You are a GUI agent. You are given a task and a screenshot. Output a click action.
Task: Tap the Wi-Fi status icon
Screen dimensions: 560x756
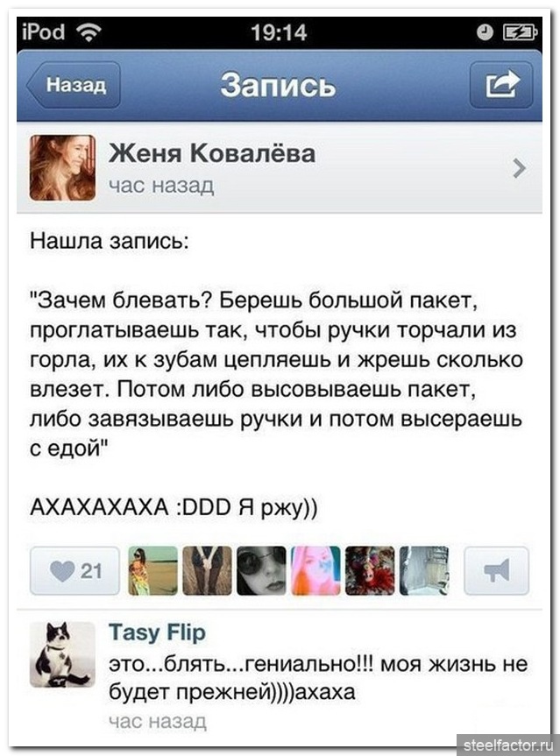click(89, 32)
